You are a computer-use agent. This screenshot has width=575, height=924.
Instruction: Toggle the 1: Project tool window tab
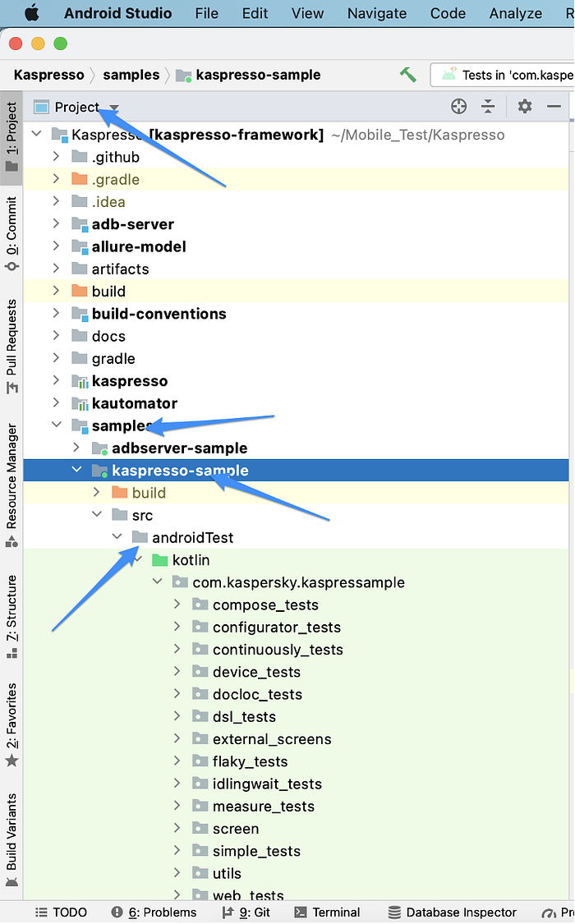click(x=11, y=136)
